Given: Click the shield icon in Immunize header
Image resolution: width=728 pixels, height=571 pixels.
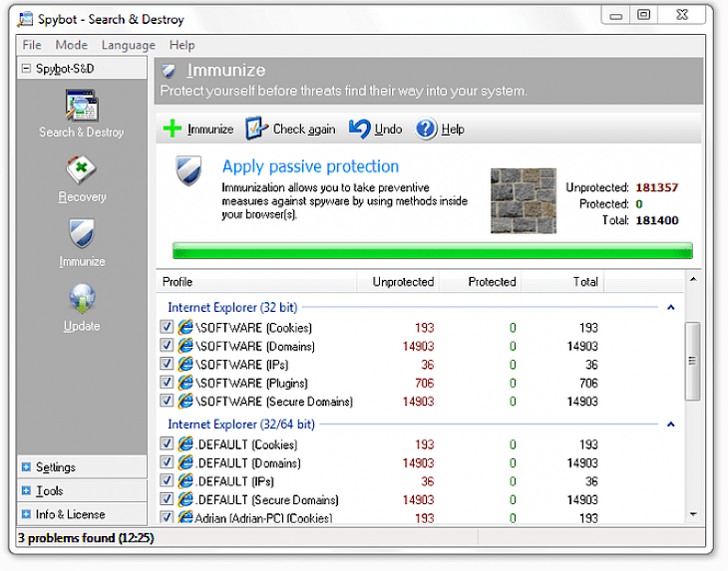Looking at the screenshot, I should tap(169, 71).
